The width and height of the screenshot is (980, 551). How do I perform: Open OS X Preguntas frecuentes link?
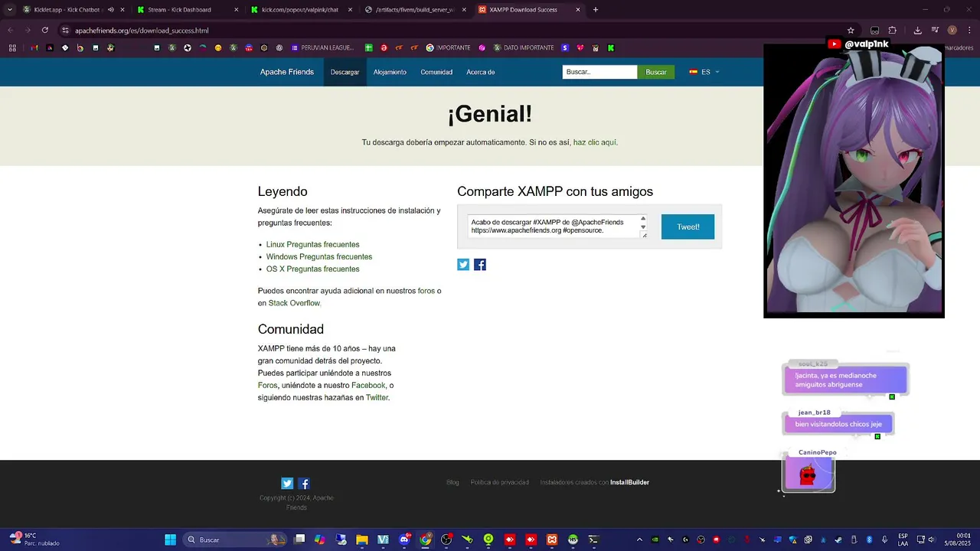pos(312,269)
